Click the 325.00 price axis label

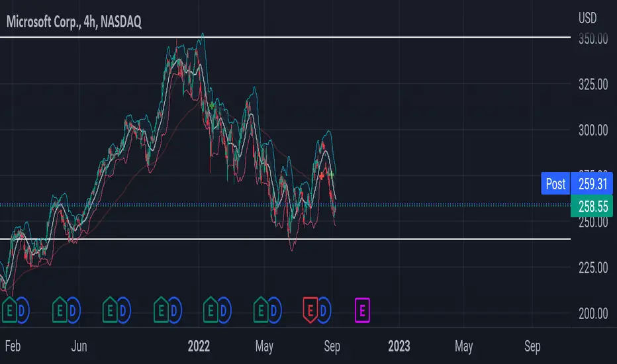(593, 84)
